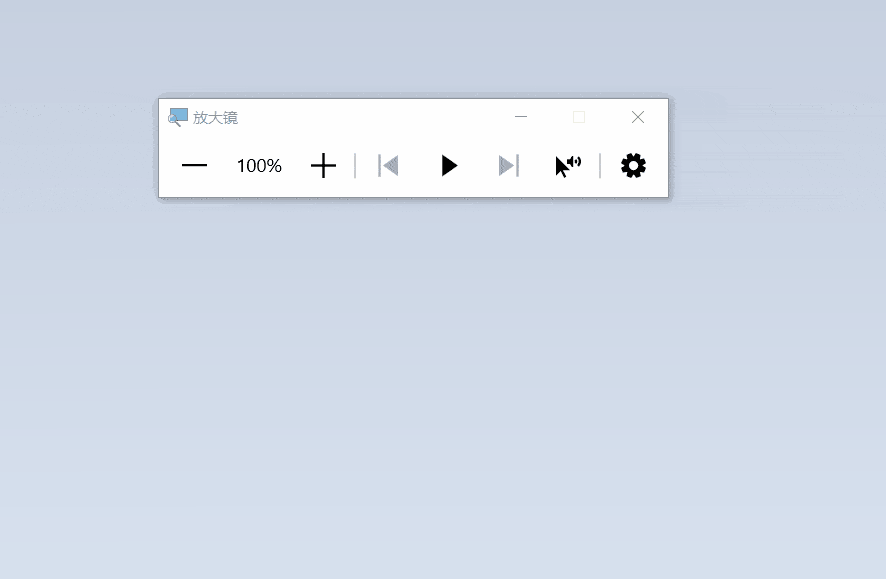Click empty title bar area beside 放大镜
This screenshot has height=579, width=886.
pyautogui.click(x=367, y=117)
